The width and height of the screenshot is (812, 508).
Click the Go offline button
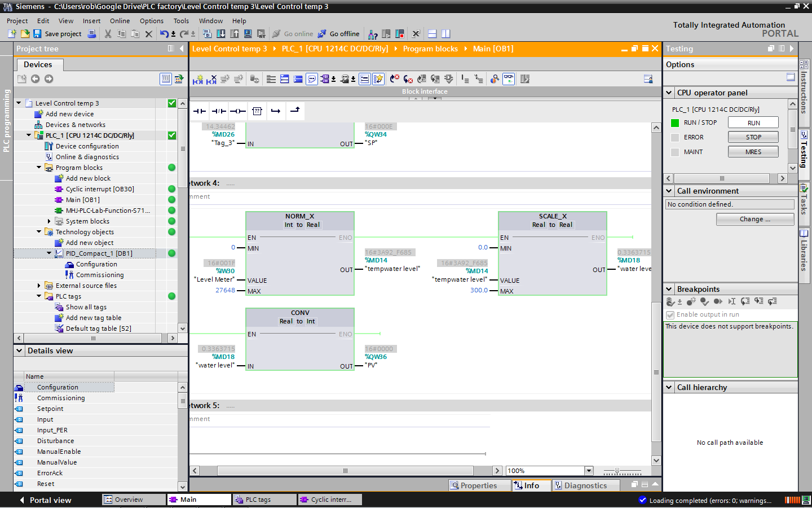click(338, 34)
